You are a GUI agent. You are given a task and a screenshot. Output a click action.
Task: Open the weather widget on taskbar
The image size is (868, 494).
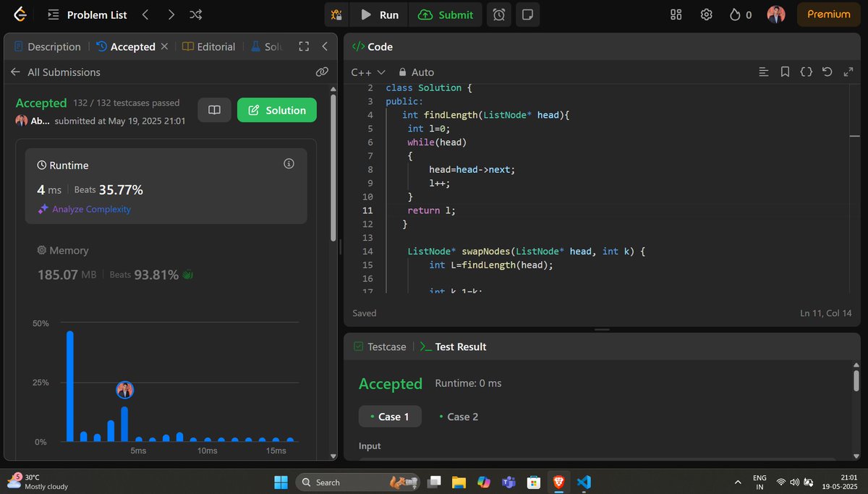pos(38,482)
